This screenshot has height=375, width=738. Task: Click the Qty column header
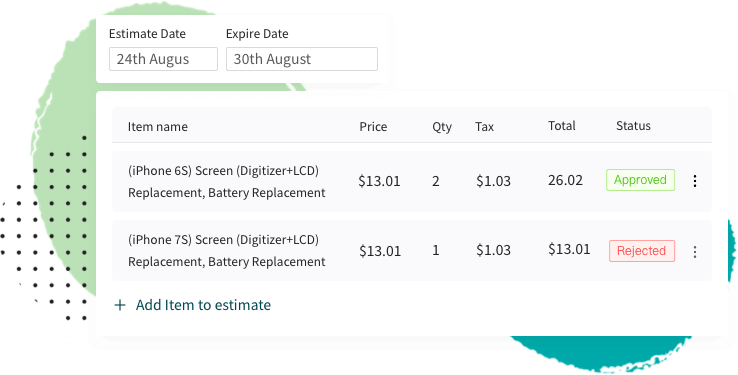click(442, 127)
